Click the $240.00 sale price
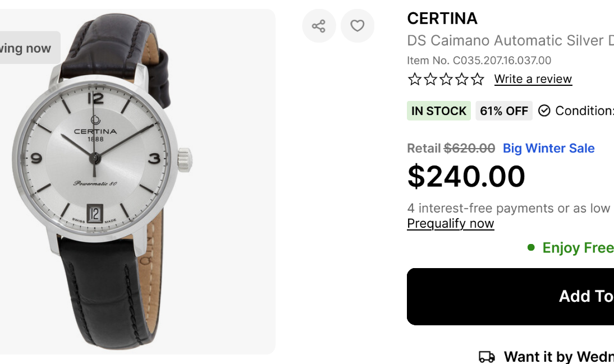 [466, 176]
